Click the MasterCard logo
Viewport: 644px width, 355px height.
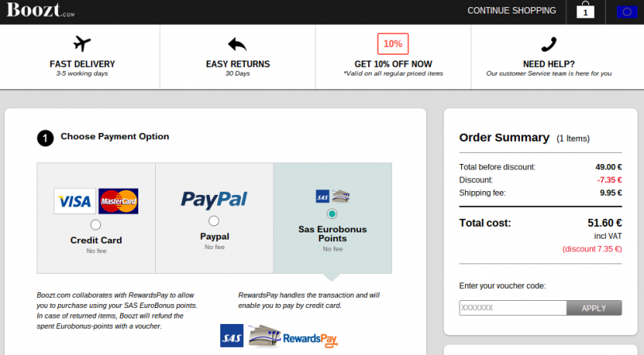(x=118, y=201)
